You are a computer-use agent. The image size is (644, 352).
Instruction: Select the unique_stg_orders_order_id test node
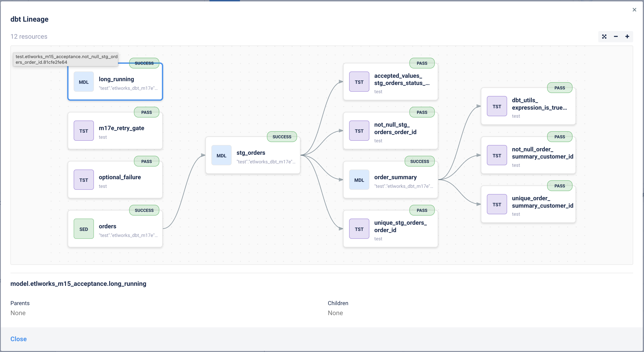[x=390, y=229]
